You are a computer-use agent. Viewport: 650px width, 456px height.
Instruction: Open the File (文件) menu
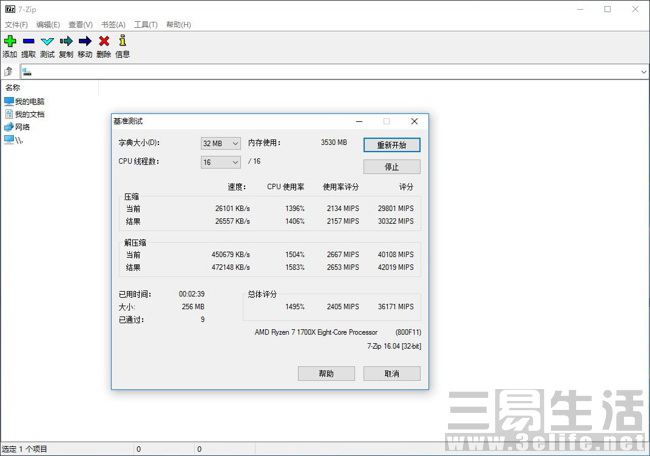pyautogui.click(x=16, y=24)
